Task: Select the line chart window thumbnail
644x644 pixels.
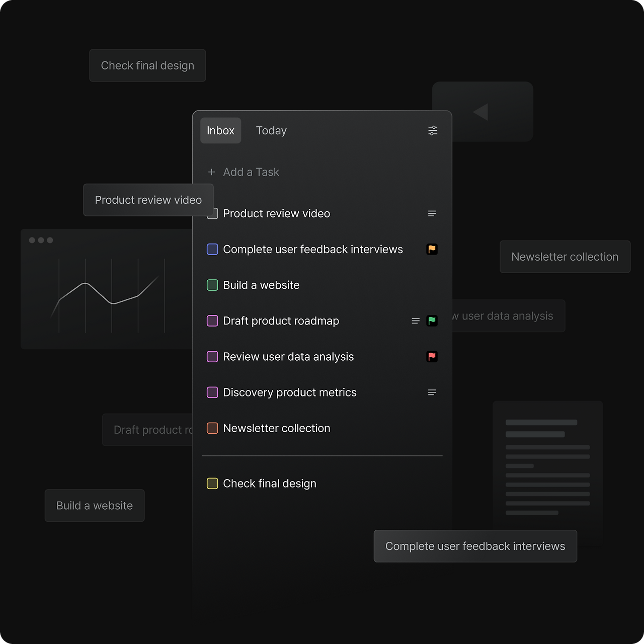Action: tap(107, 289)
